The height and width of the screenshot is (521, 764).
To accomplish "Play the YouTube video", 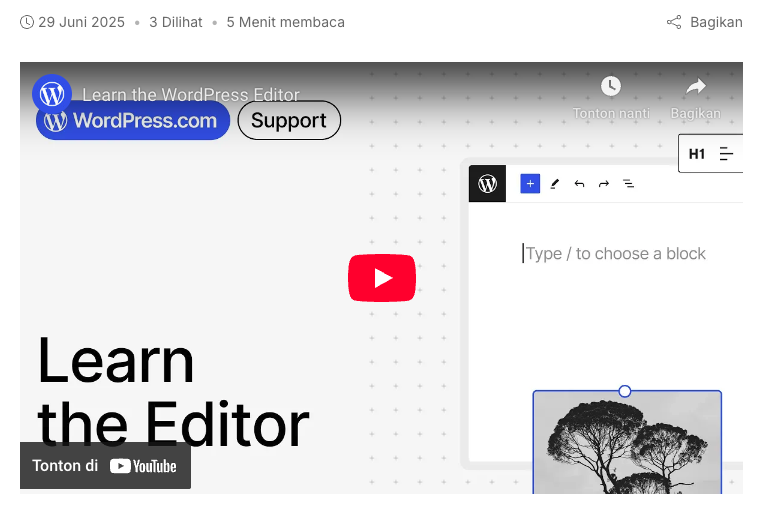I will (x=382, y=278).
